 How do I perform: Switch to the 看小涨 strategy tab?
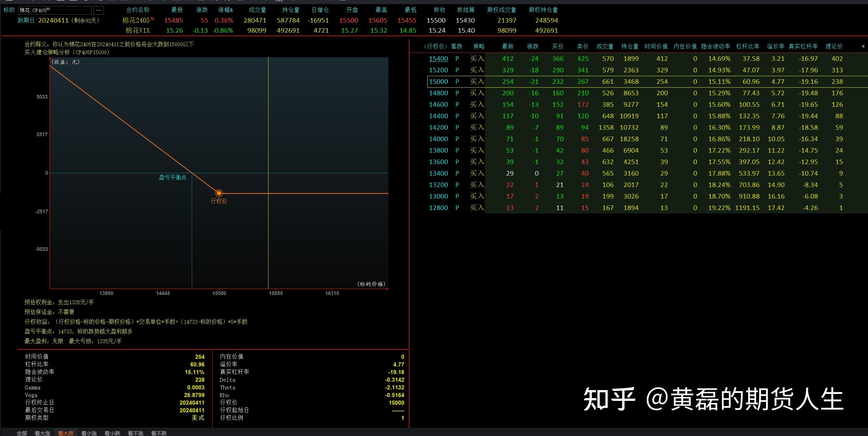89,433
